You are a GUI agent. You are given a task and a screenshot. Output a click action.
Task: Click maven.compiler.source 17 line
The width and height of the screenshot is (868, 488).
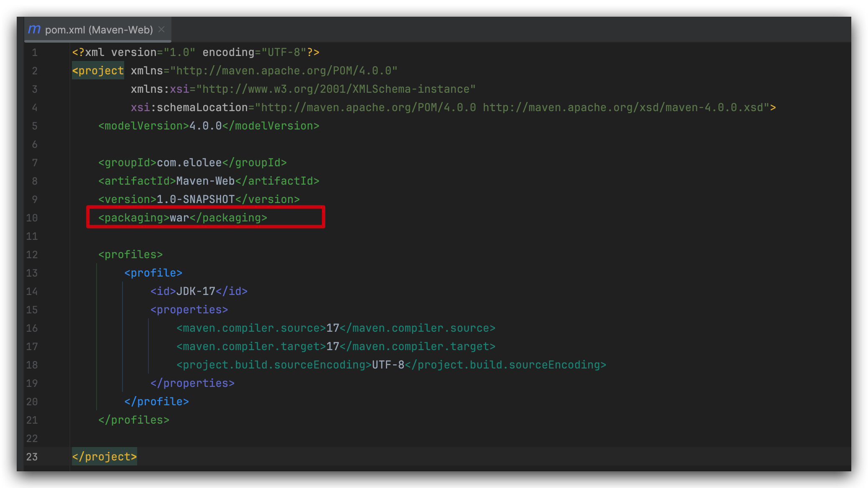point(336,328)
